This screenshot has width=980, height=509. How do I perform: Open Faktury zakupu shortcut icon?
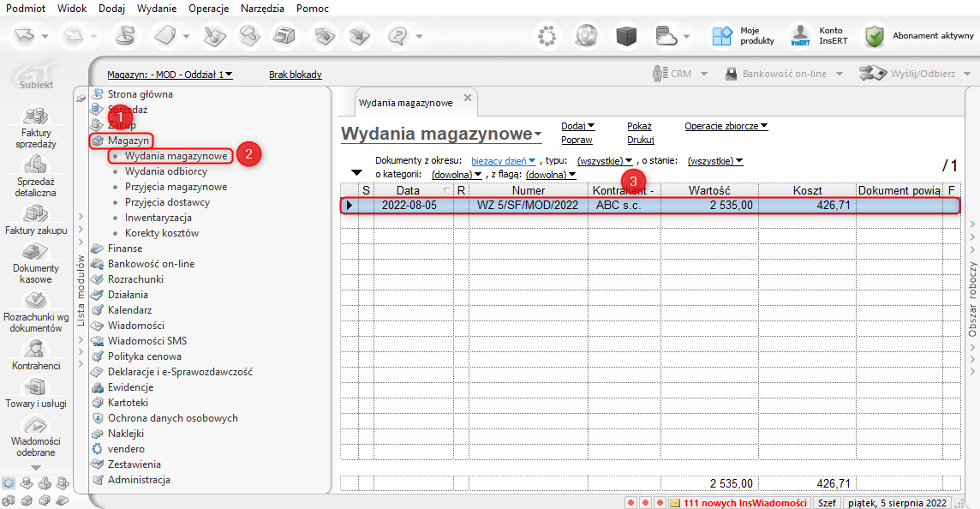[36, 214]
